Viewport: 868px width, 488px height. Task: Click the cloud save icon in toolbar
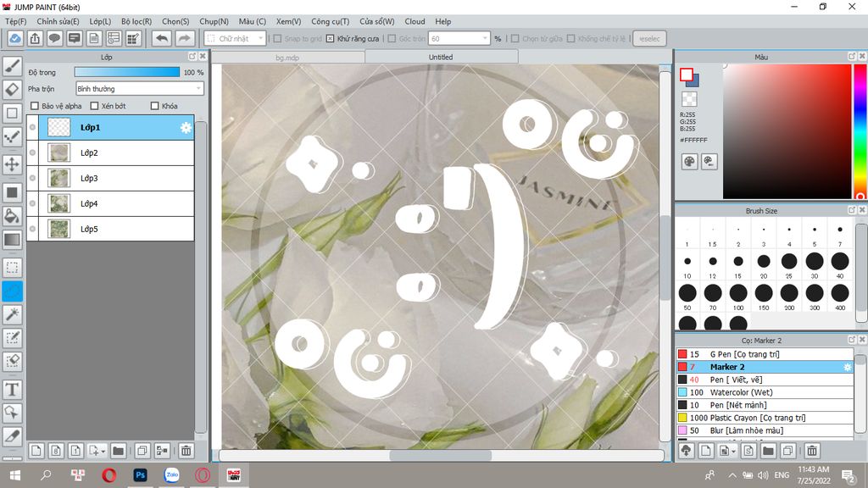(x=15, y=39)
